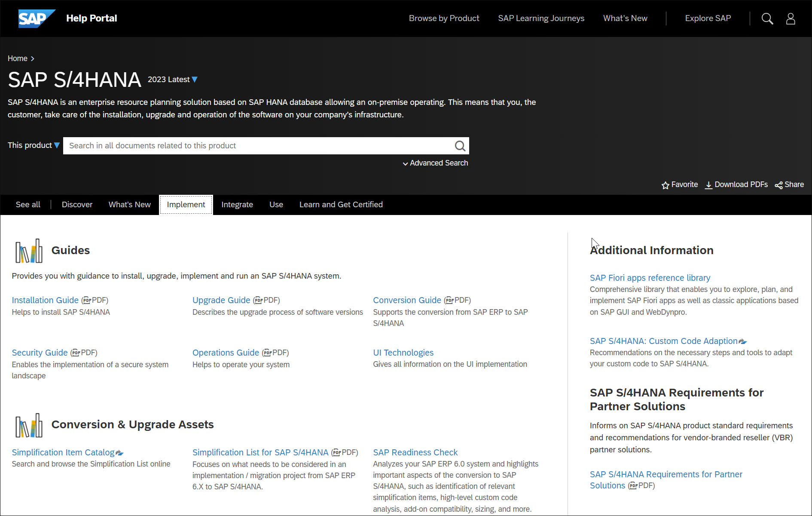Click the Favorite star icon
This screenshot has width=812, height=516.
click(x=665, y=185)
